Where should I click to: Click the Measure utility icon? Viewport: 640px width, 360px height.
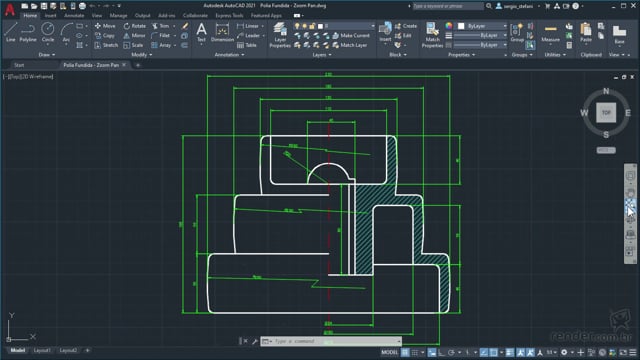point(550,33)
